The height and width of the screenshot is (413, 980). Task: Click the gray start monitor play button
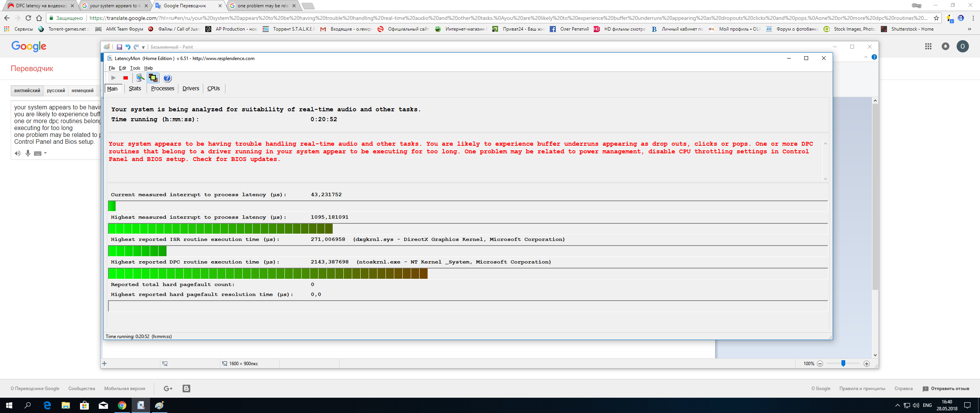point(113,78)
